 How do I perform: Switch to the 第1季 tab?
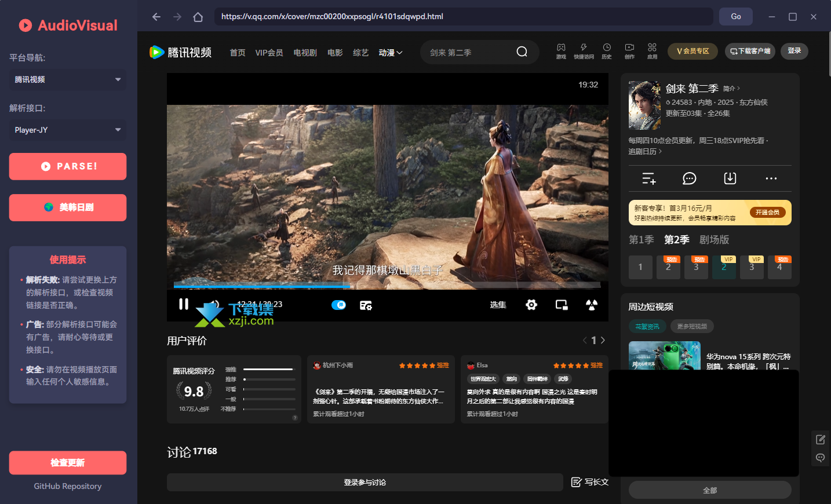(641, 240)
